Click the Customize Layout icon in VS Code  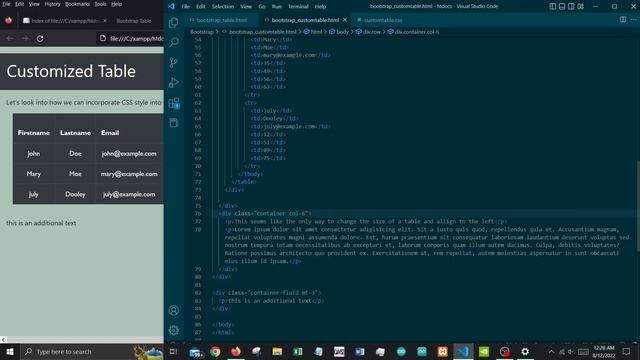[580, 6]
